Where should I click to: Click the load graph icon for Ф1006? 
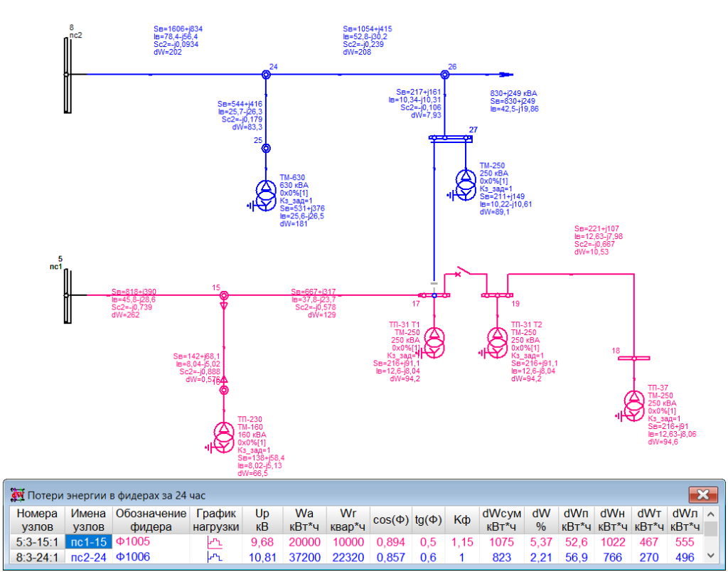(x=215, y=556)
